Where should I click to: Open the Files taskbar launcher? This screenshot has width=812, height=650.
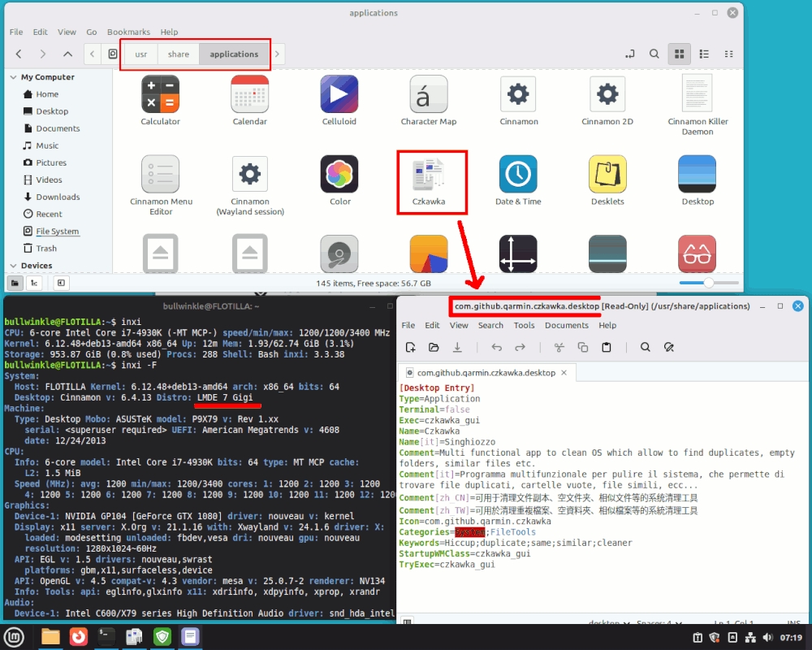[50, 636]
